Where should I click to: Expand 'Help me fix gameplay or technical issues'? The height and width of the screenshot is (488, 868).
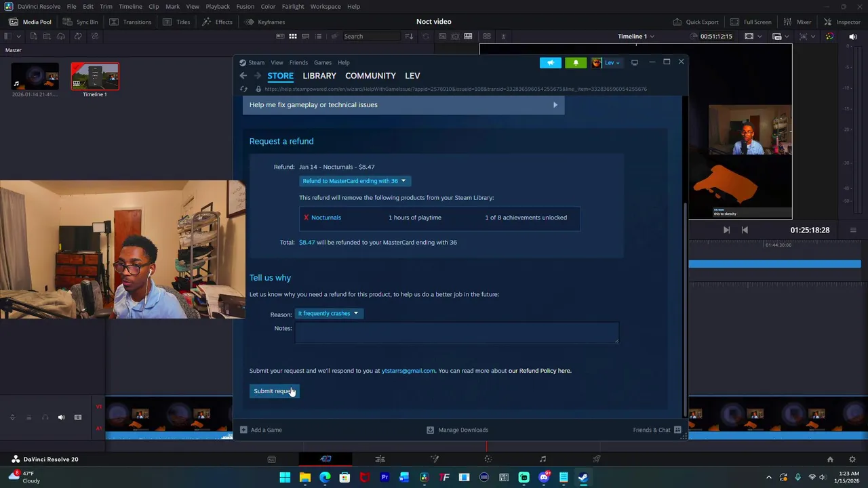pyautogui.click(x=403, y=105)
